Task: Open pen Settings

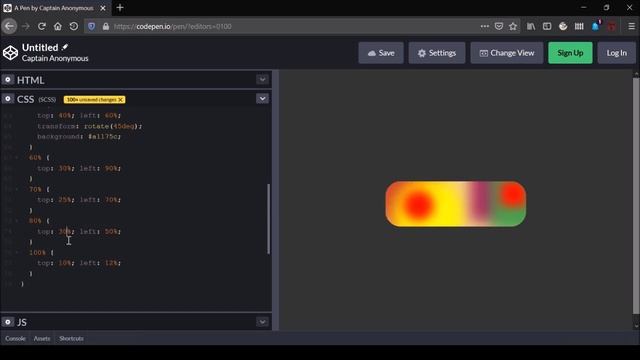Action: [x=437, y=53]
